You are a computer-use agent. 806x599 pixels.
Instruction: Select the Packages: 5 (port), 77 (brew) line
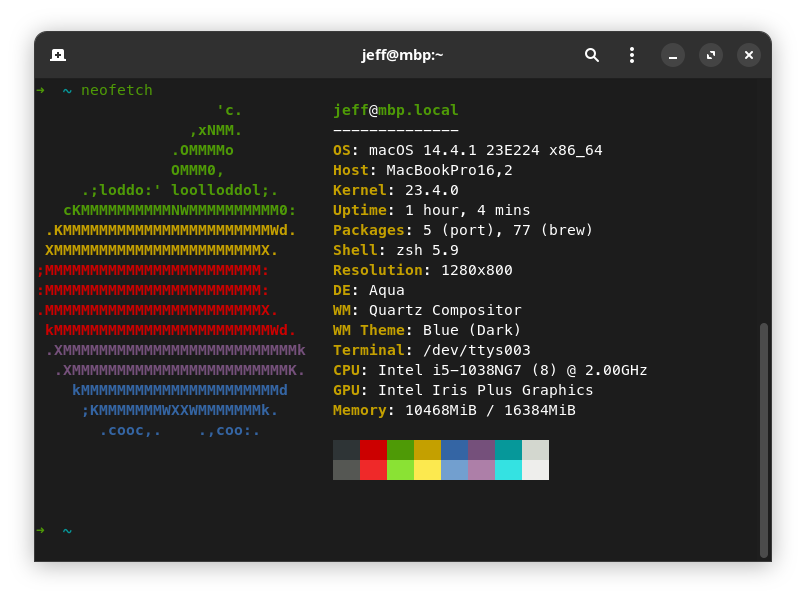click(x=463, y=230)
